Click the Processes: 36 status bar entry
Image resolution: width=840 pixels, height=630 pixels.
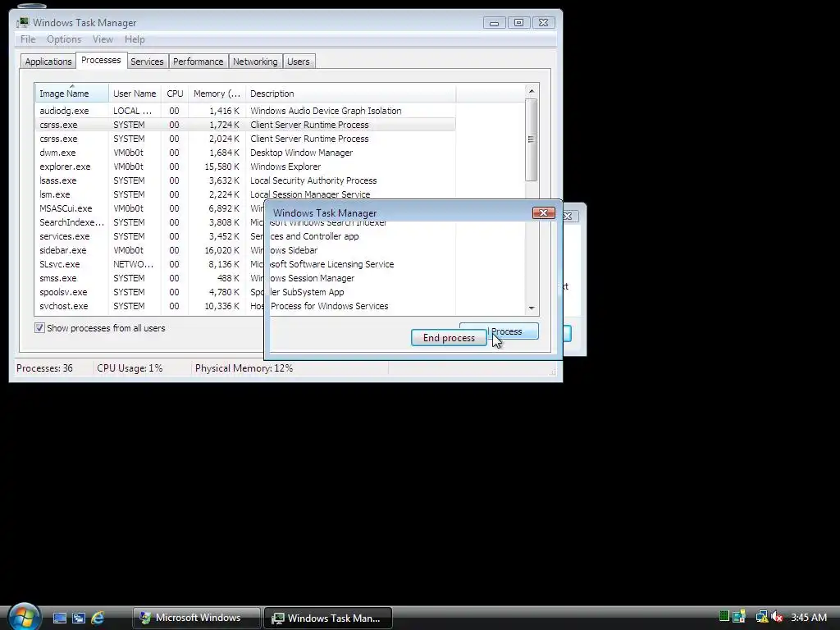click(44, 368)
